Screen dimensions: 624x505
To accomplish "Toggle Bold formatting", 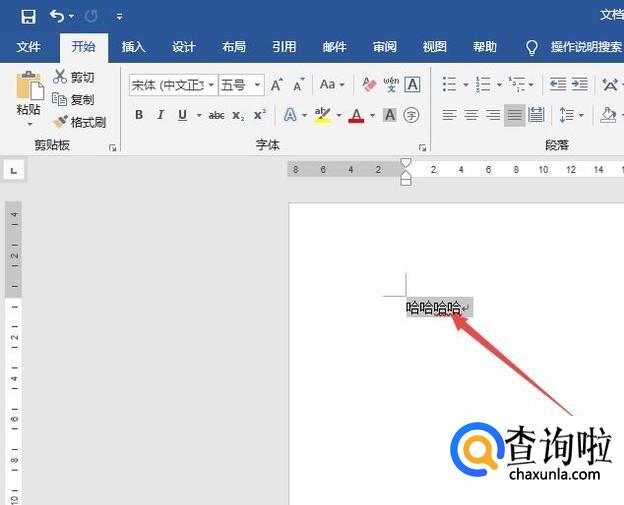I will click(x=139, y=115).
